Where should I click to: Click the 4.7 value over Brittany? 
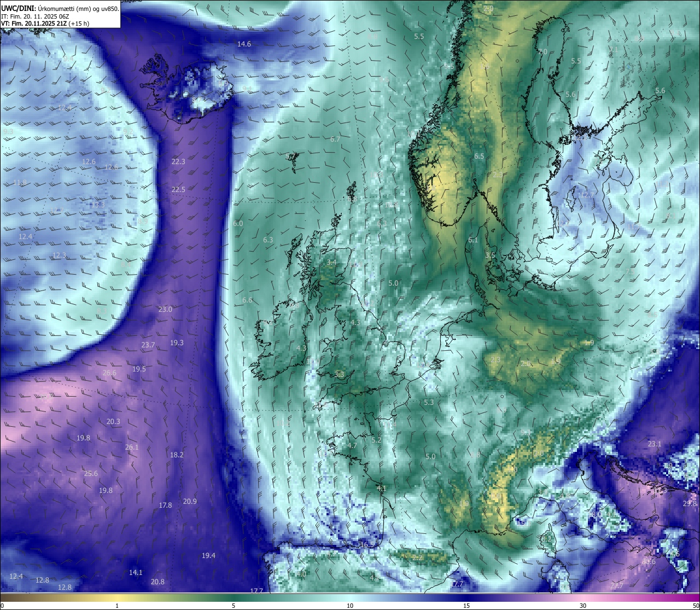click(x=352, y=445)
